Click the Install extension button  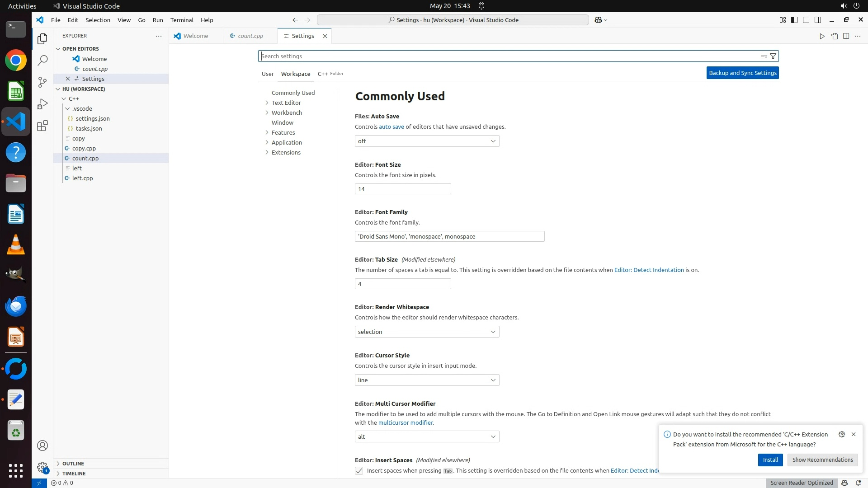click(x=770, y=460)
